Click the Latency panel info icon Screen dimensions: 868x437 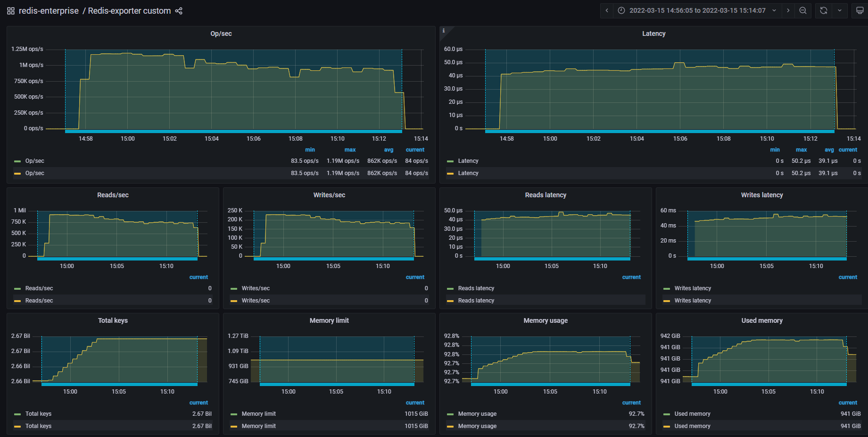(x=444, y=31)
